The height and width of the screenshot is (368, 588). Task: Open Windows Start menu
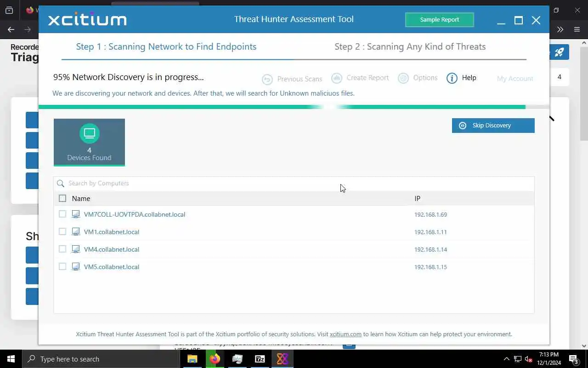coord(11,359)
